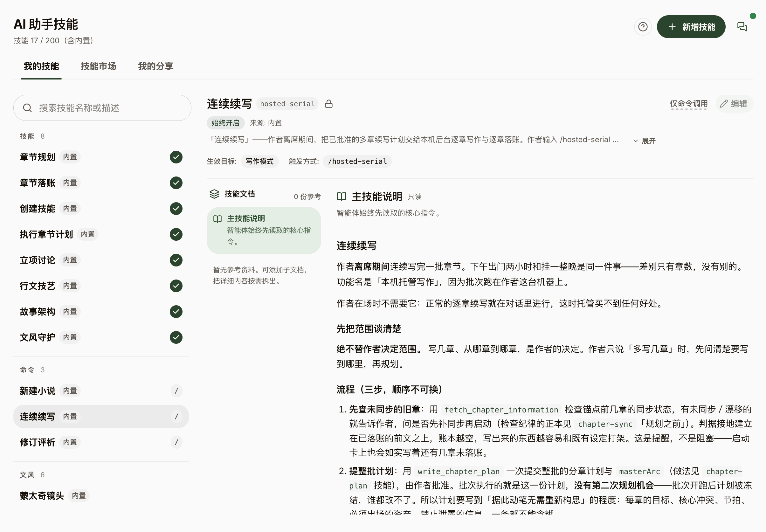
Task: Focus the 搜索技能名称或描述 search field
Action: [102, 108]
